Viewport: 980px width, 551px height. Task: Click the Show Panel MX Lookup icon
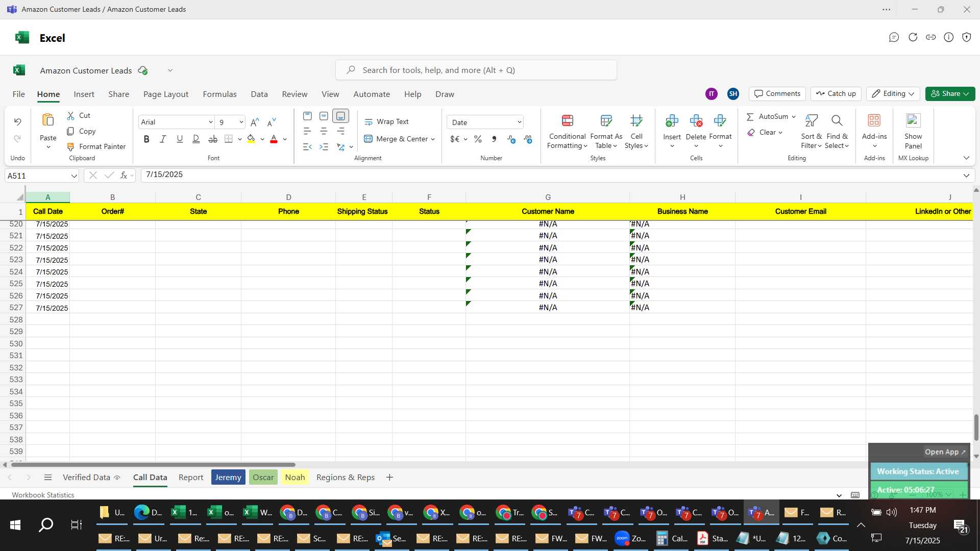pyautogui.click(x=913, y=120)
